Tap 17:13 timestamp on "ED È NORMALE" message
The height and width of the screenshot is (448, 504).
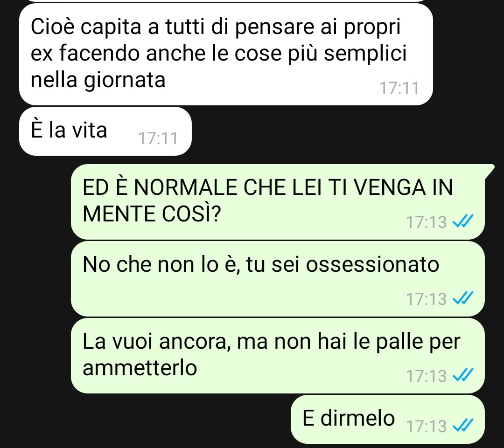pos(427,221)
